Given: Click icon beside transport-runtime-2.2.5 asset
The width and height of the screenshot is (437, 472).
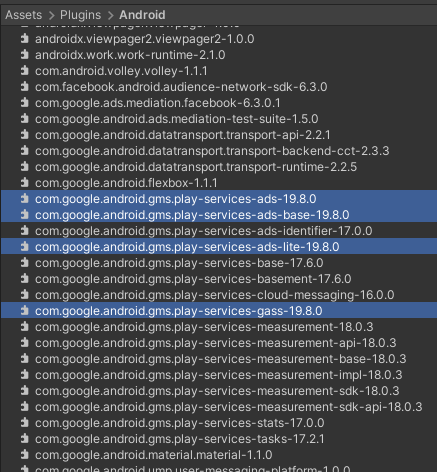Looking at the screenshot, I should pyautogui.click(x=25, y=167).
